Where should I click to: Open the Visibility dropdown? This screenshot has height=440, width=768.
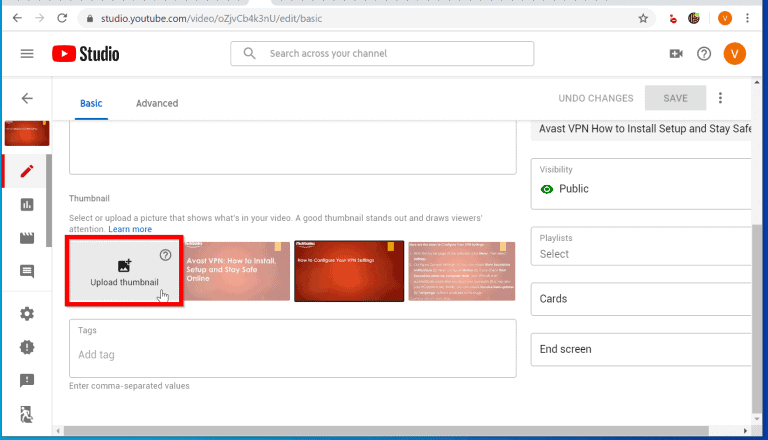tap(641, 184)
